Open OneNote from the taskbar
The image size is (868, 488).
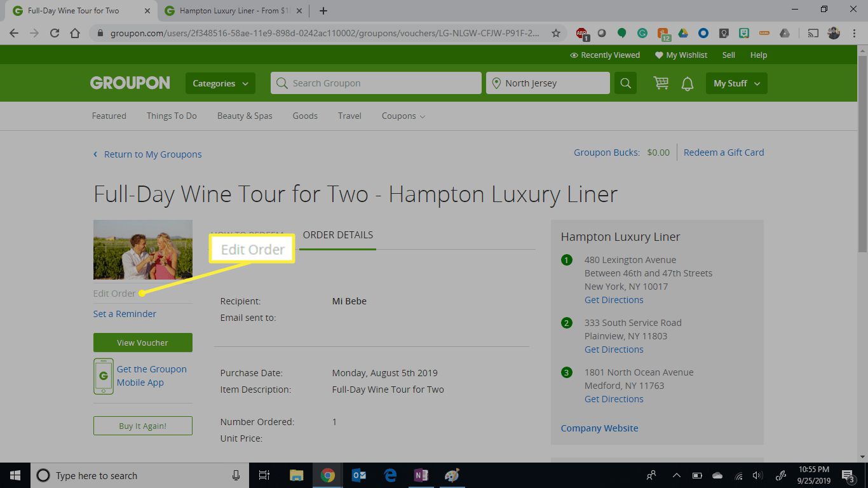coord(421,475)
